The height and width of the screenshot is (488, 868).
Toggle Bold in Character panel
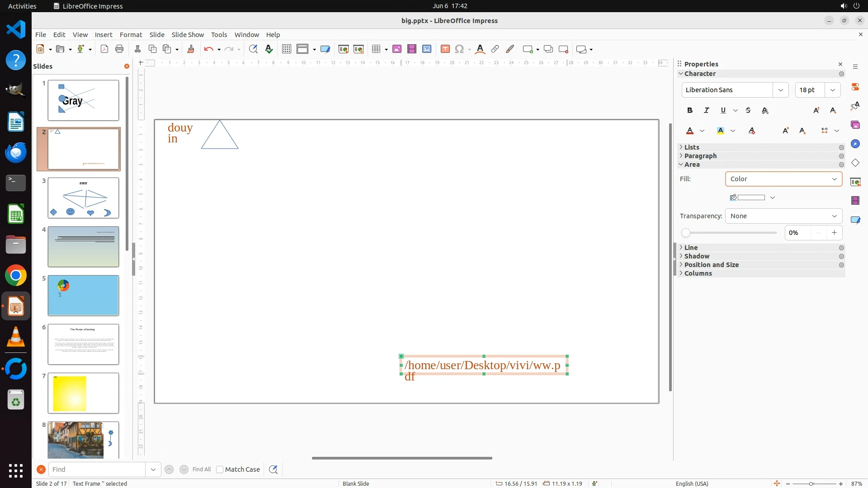[x=689, y=110]
